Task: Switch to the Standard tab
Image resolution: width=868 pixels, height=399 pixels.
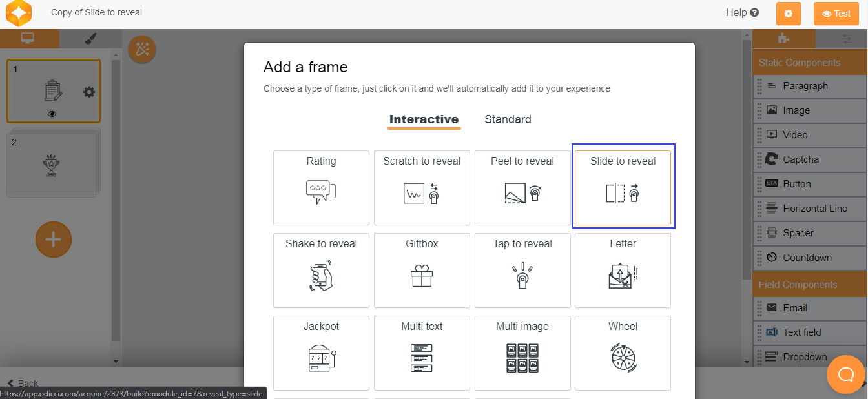Action: click(x=508, y=119)
